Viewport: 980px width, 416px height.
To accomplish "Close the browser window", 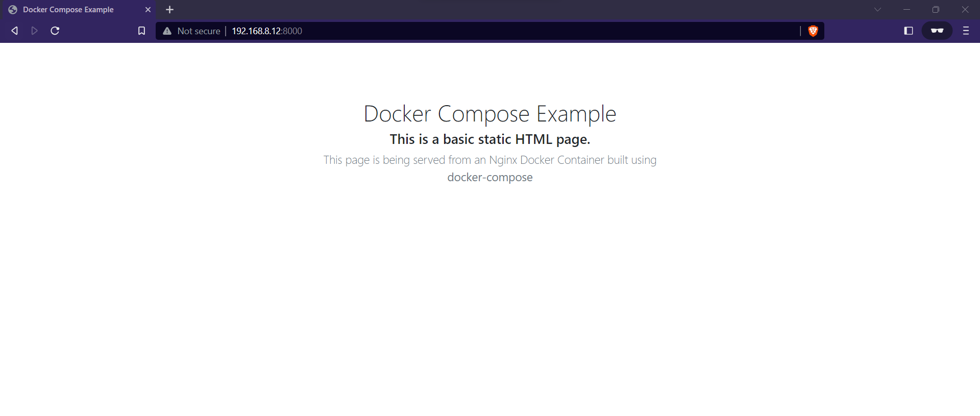I will (x=965, y=10).
